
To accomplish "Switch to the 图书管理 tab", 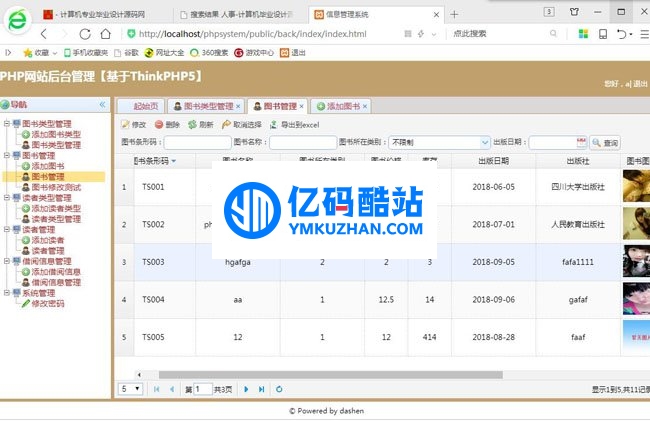I will (276, 106).
